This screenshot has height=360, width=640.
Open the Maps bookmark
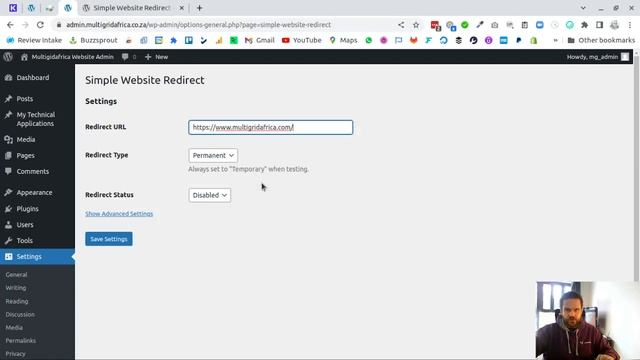[343, 40]
